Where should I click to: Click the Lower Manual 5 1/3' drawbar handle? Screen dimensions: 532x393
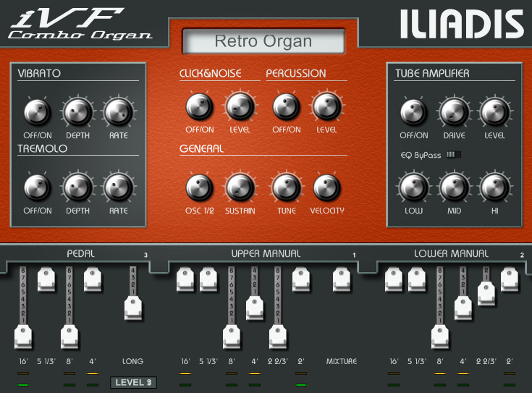[417, 279]
